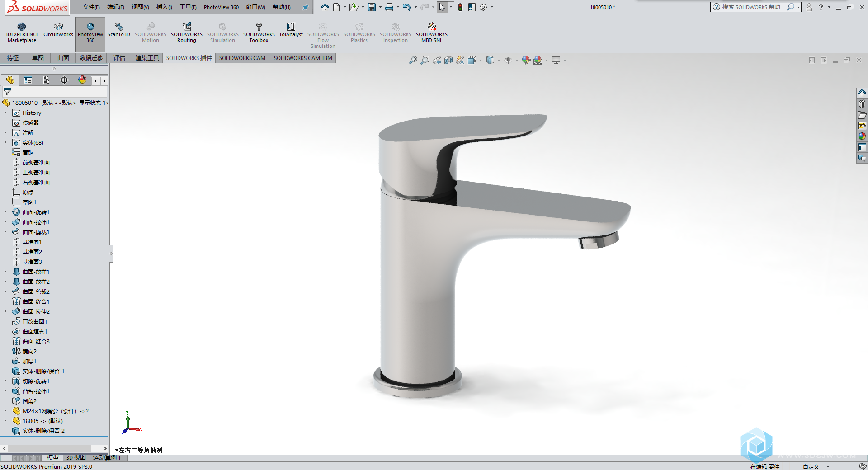Click the Save icon
The width and height of the screenshot is (868, 470).
coord(372,7)
